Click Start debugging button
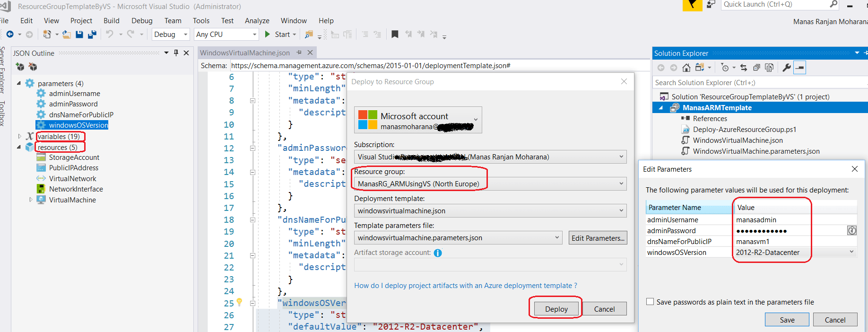Viewport: 868px width, 332px height. click(x=280, y=34)
